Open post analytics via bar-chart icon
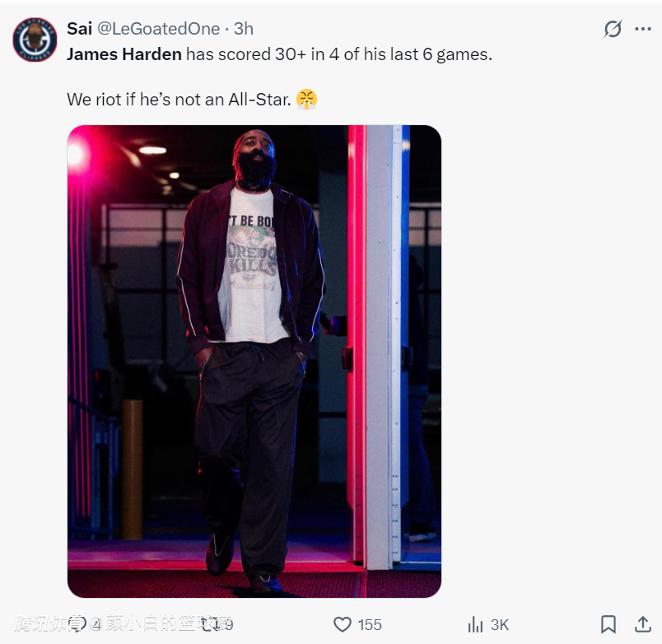This screenshot has width=662, height=644. 475,624
